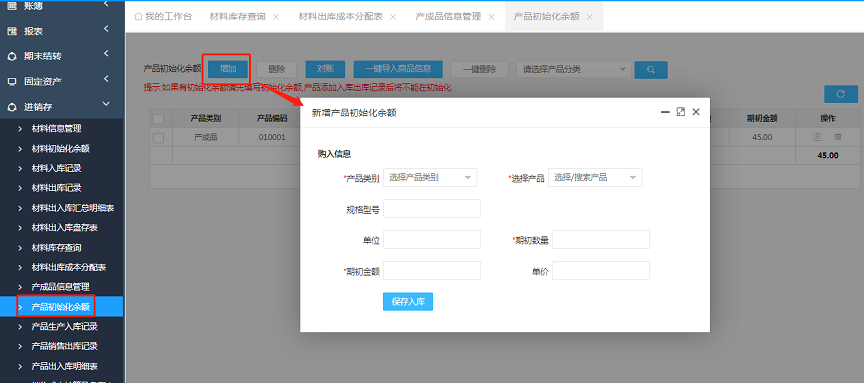The width and height of the screenshot is (864, 383).
Task: Click the 对账 button
Action: click(x=325, y=69)
